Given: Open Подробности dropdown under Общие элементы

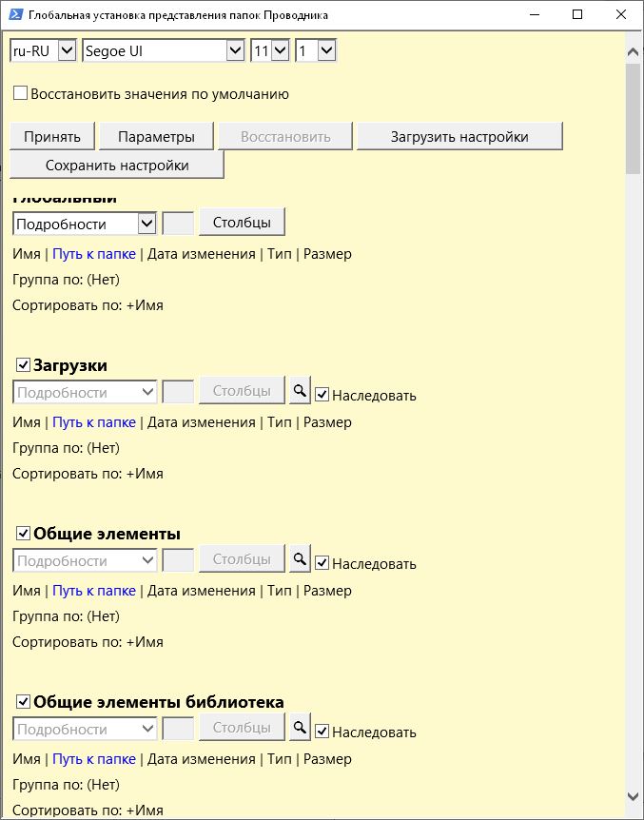Looking at the screenshot, I should coord(85,560).
